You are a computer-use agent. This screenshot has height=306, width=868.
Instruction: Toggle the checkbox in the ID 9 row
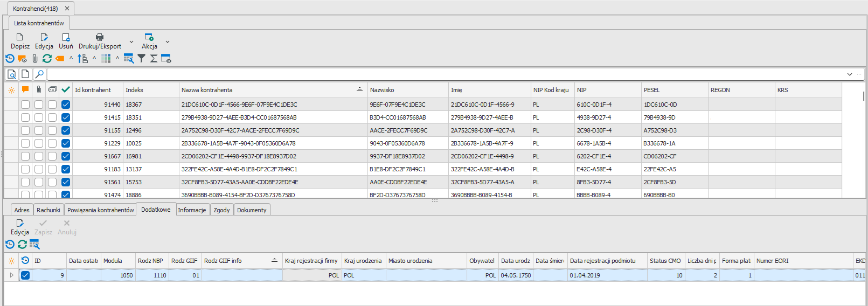click(25, 275)
